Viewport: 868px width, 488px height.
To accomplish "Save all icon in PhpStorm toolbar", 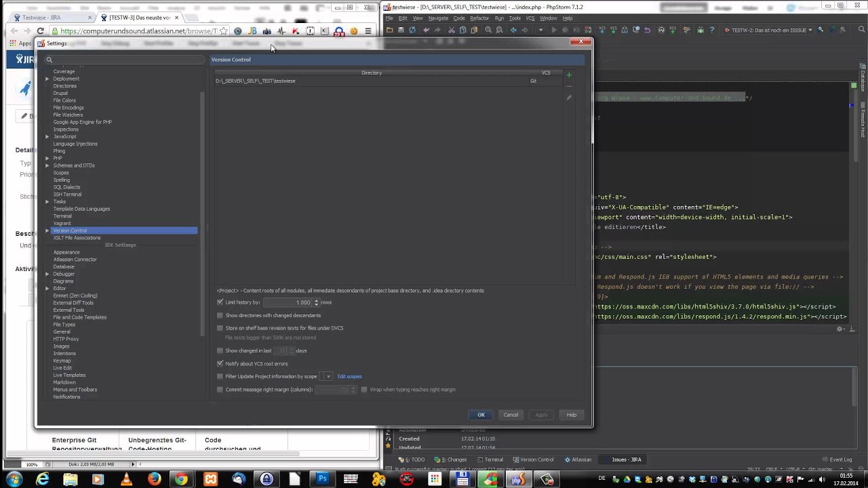I will [x=401, y=30].
